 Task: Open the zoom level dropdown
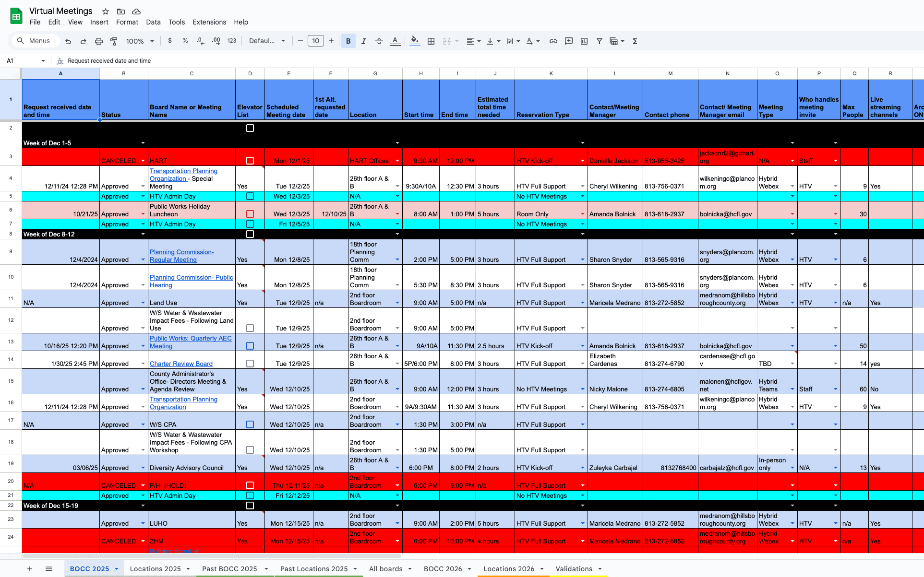tap(140, 41)
